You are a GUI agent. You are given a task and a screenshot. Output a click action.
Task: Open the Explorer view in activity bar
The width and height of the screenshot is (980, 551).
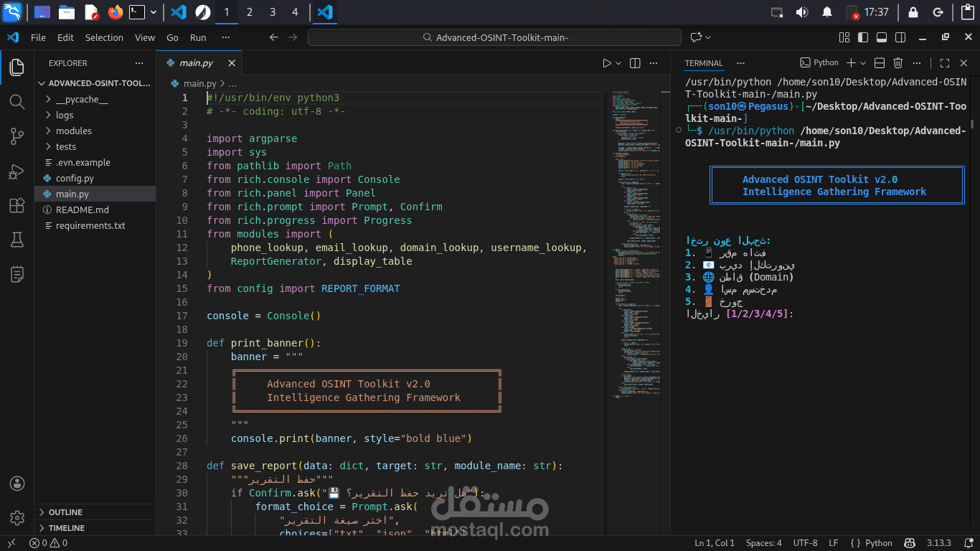click(17, 67)
